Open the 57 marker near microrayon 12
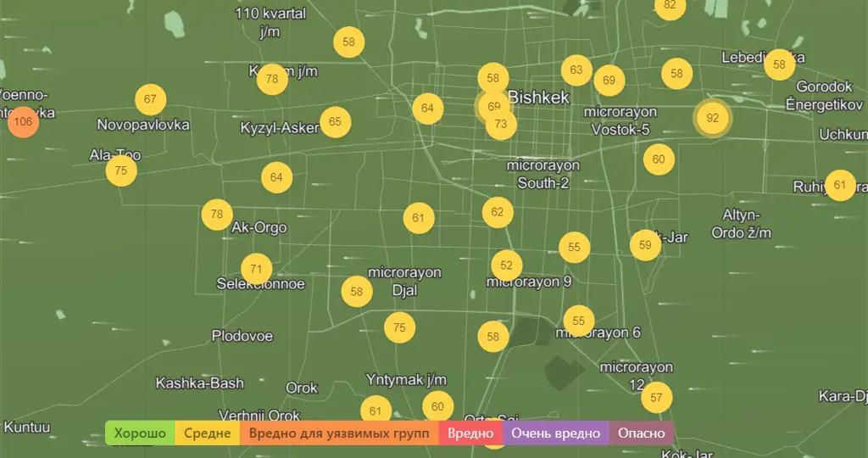 coord(656,397)
